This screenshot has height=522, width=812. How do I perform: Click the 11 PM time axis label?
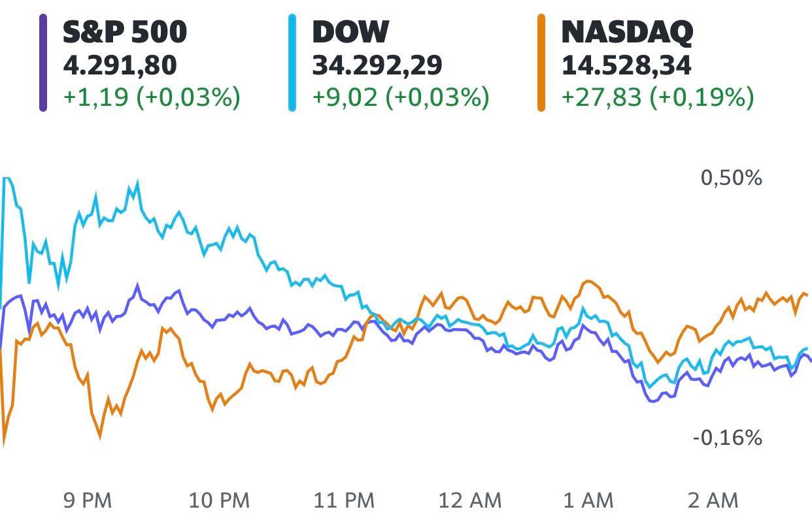pos(344,501)
